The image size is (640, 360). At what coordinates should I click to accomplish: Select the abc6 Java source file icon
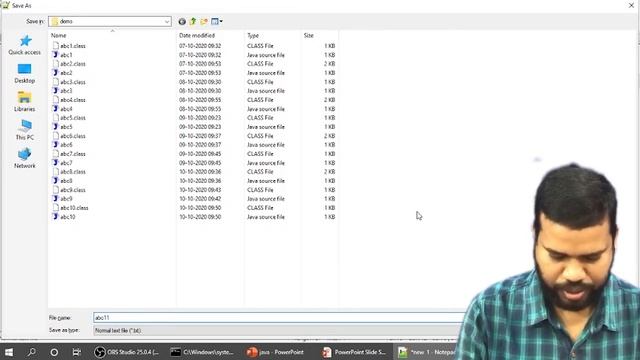(x=56, y=144)
